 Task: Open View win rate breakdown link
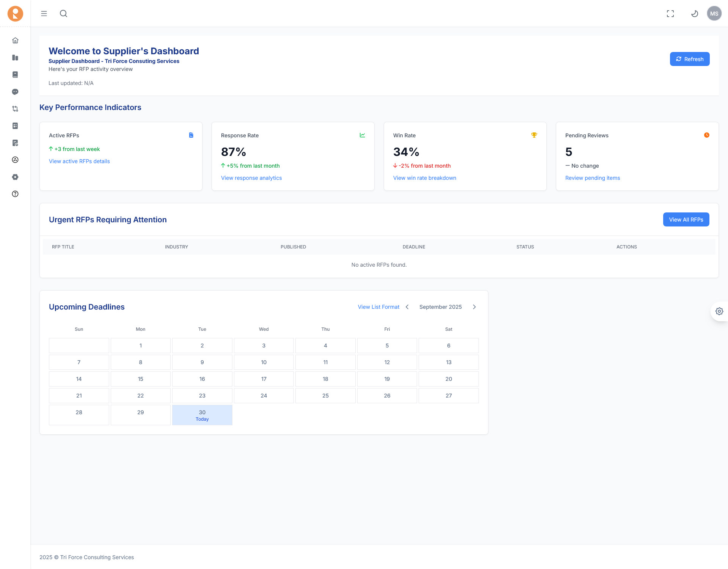[x=425, y=178]
